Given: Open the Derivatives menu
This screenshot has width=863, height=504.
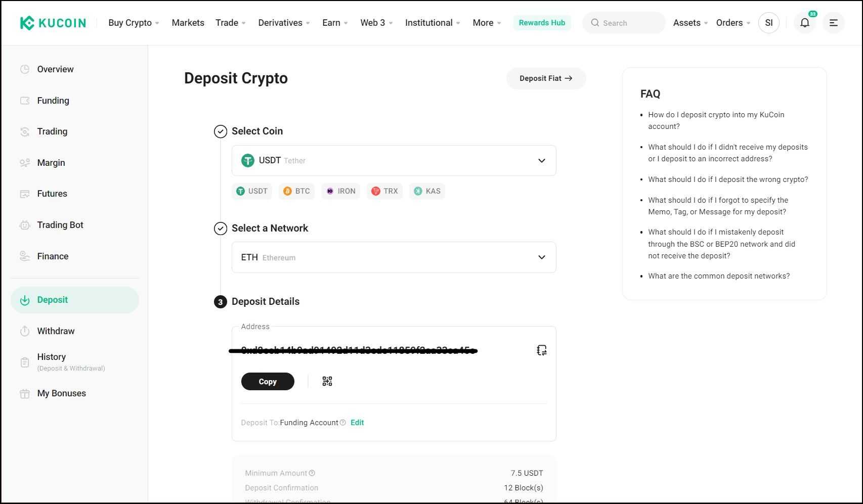Looking at the screenshot, I should (x=280, y=23).
